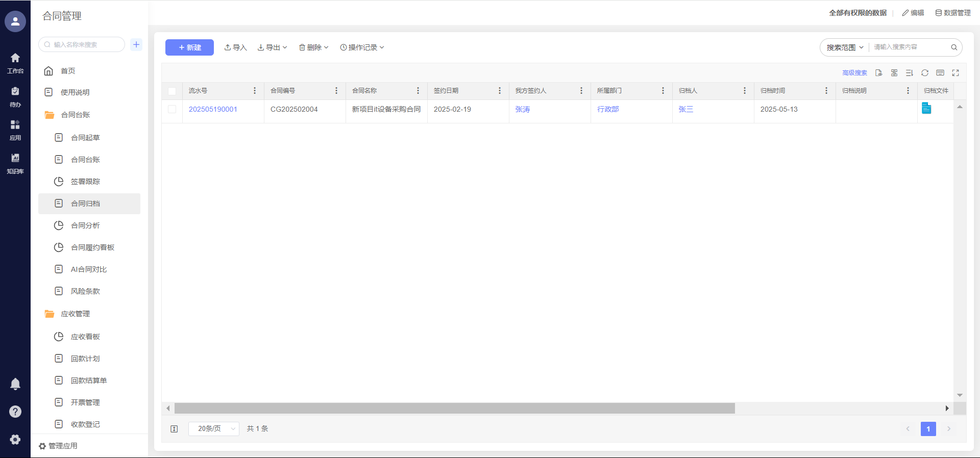980x458 pixels.
Task: Select 风险条款 in the sidebar menu
Action: click(x=85, y=291)
